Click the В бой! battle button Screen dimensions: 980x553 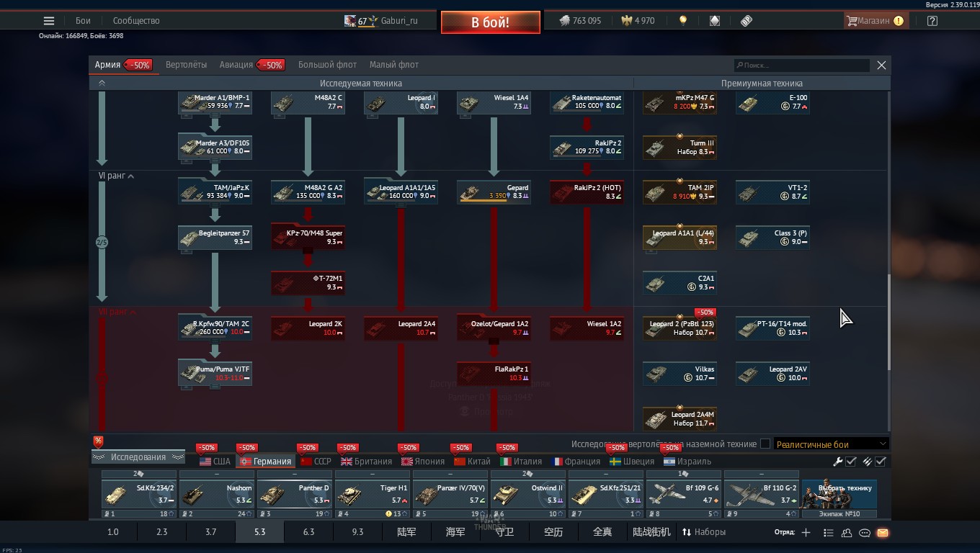491,22
